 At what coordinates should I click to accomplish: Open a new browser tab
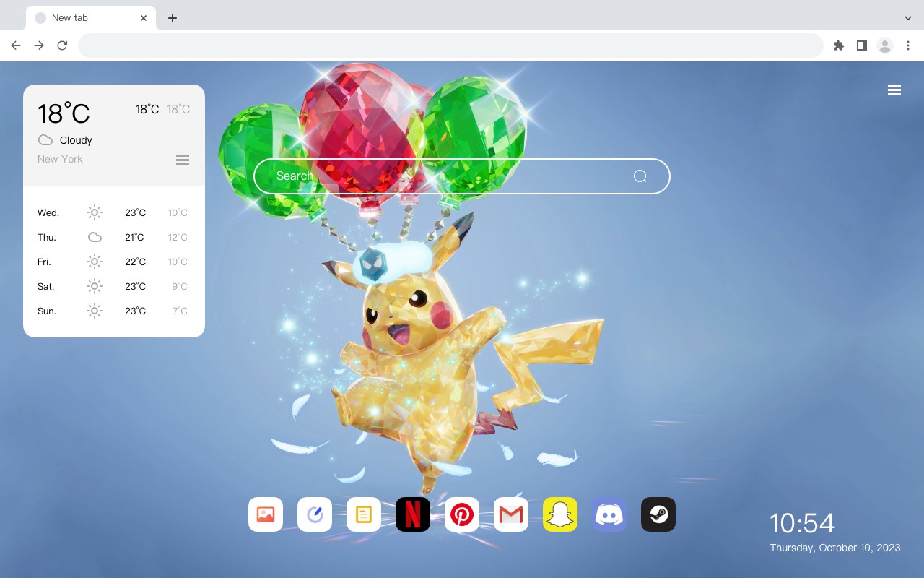tap(172, 18)
